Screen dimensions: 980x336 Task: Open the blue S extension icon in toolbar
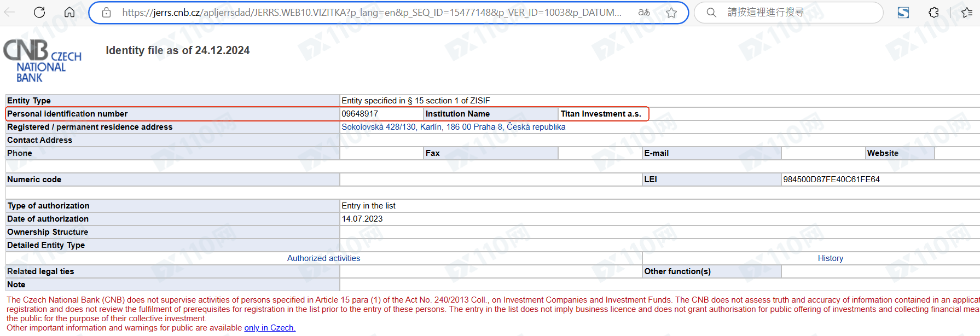pyautogui.click(x=903, y=13)
